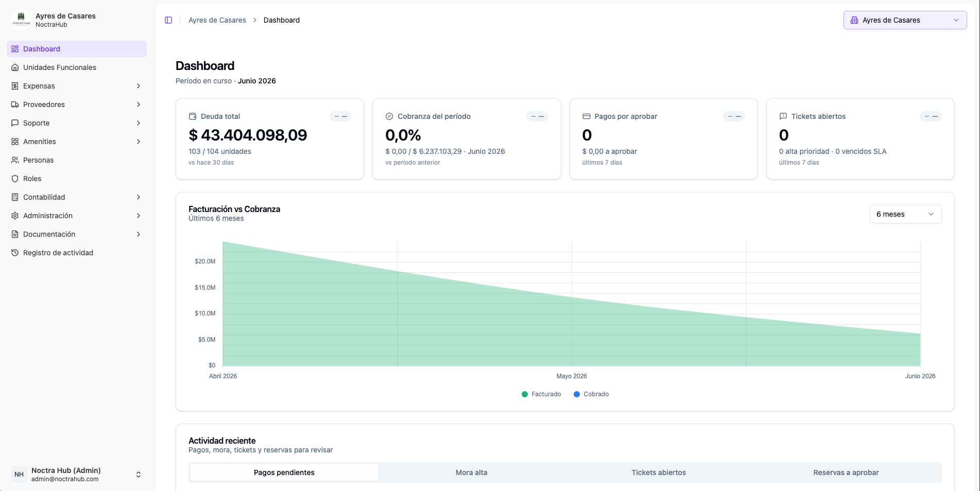Screen dimensions: 980x491
Task: Open the Personas section
Action: point(77,160)
